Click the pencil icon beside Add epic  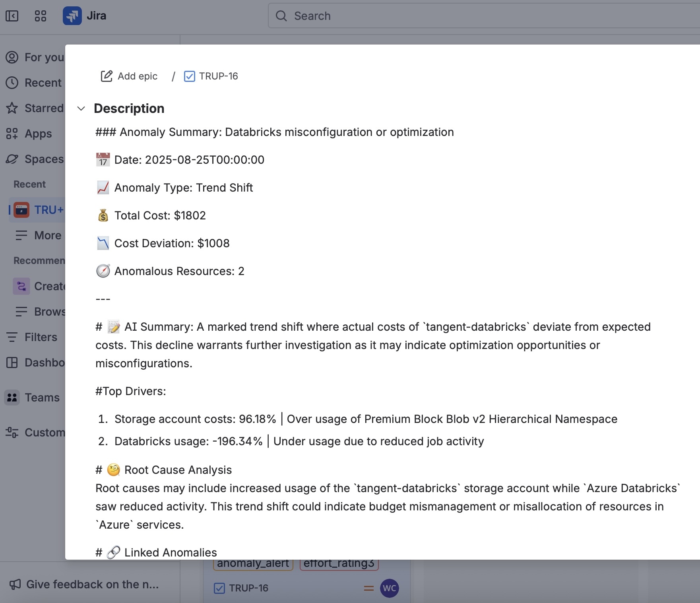click(107, 76)
